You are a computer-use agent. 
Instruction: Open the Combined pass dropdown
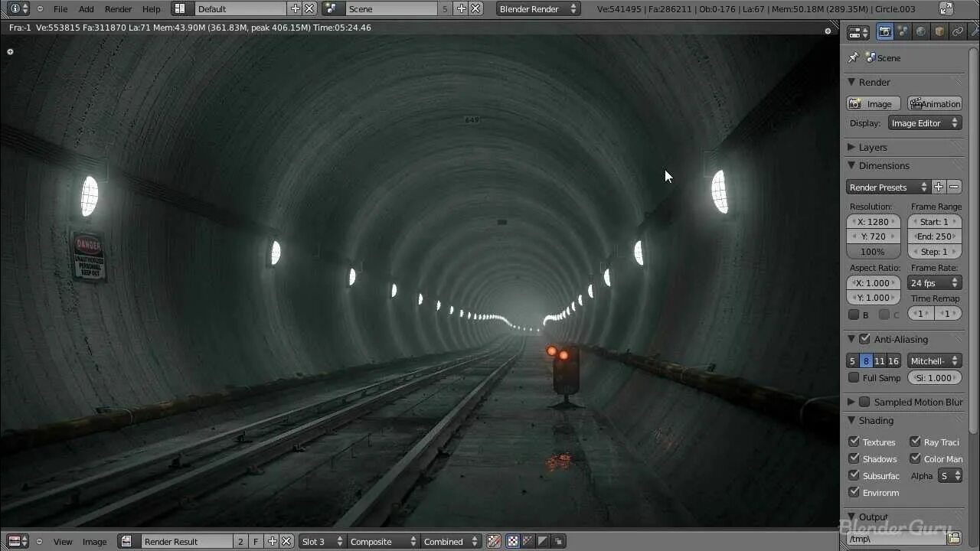point(452,541)
